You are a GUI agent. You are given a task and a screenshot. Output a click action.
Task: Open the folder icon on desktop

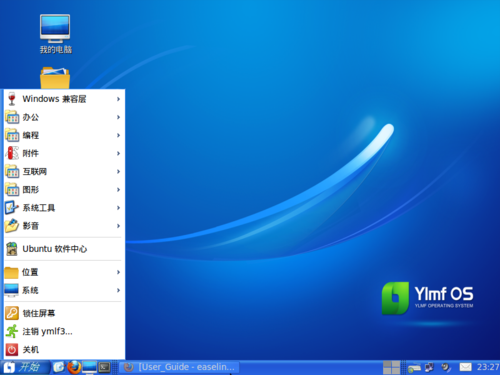(x=55, y=78)
